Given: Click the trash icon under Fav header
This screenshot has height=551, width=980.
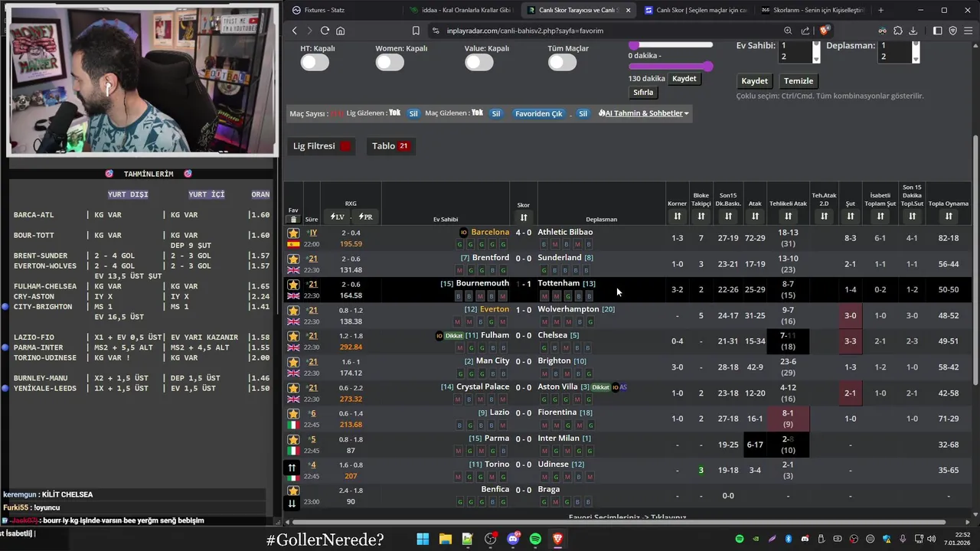Looking at the screenshot, I should click(293, 219).
